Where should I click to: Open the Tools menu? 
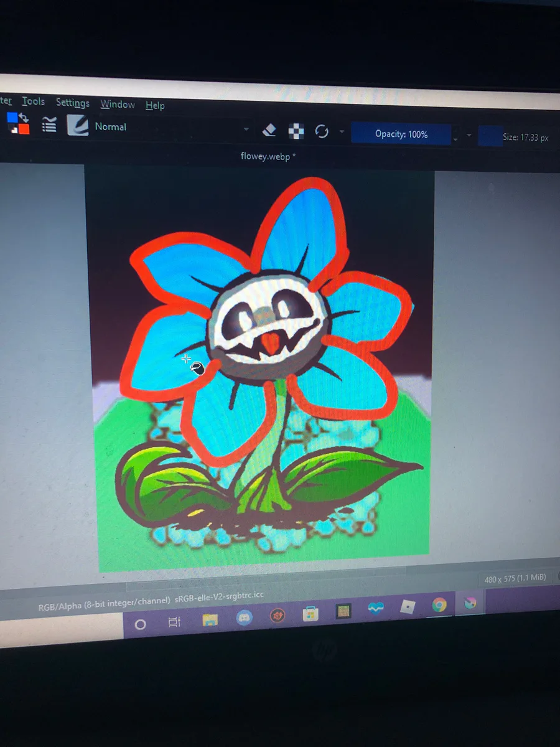click(33, 101)
